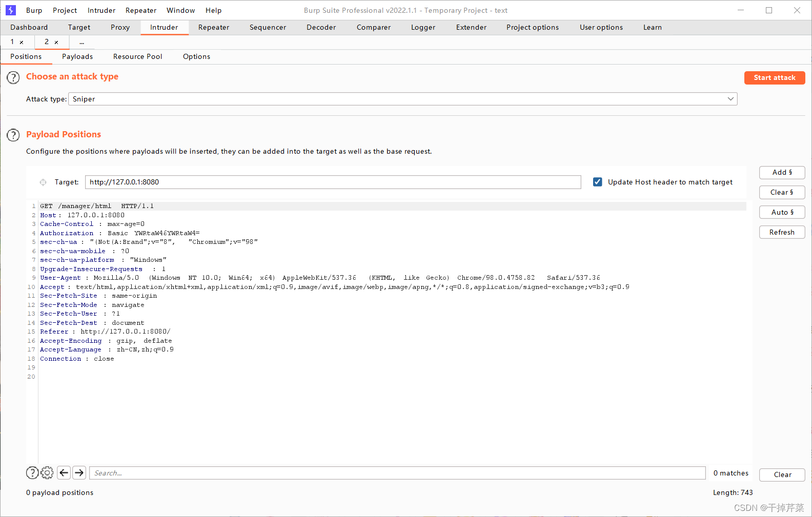Switch to the Proxy tab
The width and height of the screenshot is (812, 517).
120,27
